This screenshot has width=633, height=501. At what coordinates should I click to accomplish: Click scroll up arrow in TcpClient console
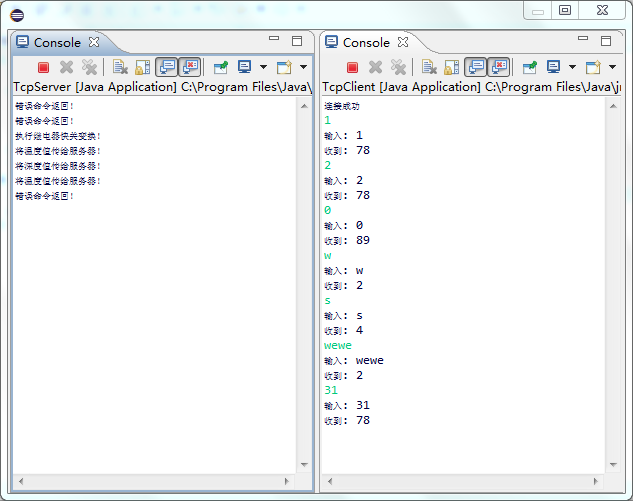click(x=613, y=106)
